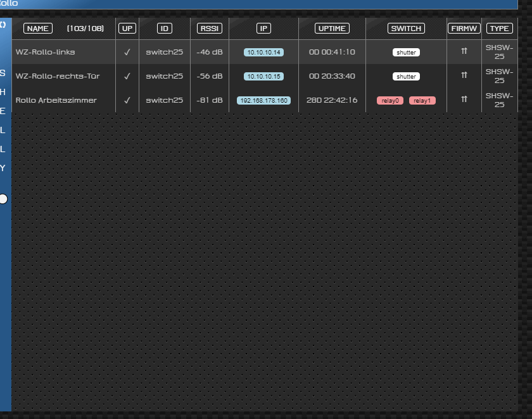532x419 pixels.
Task: Sort by the TYPE column header
Action: tap(500, 29)
